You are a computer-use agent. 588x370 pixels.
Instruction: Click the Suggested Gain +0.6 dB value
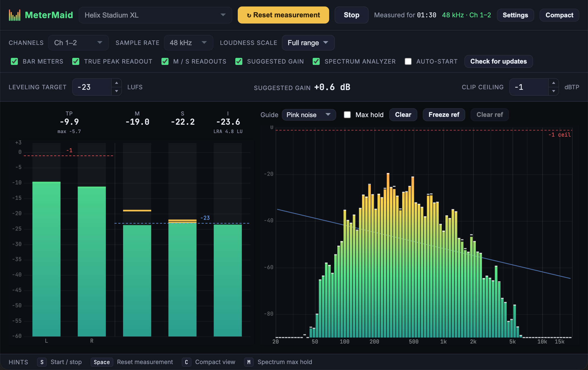pyautogui.click(x=332, y=87)
